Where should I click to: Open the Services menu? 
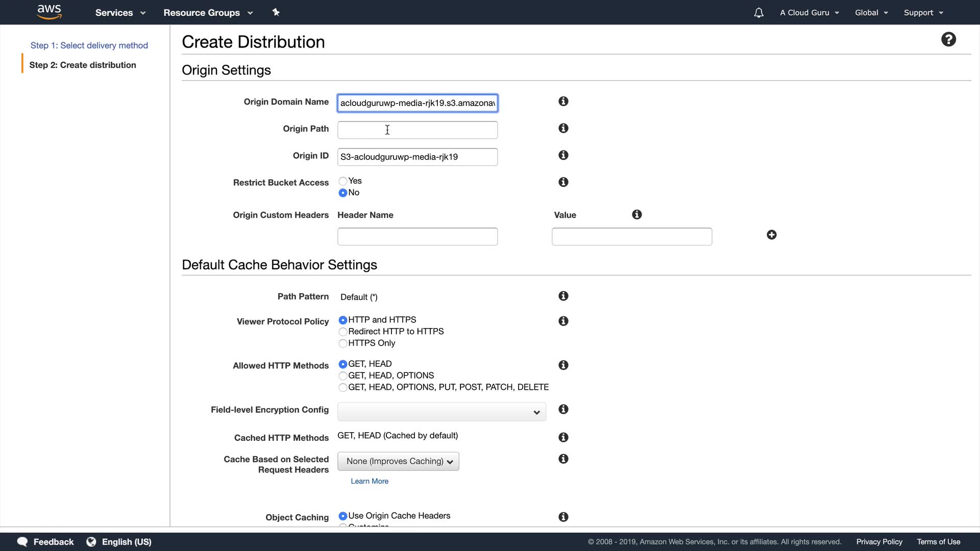[x=120, y=13]
